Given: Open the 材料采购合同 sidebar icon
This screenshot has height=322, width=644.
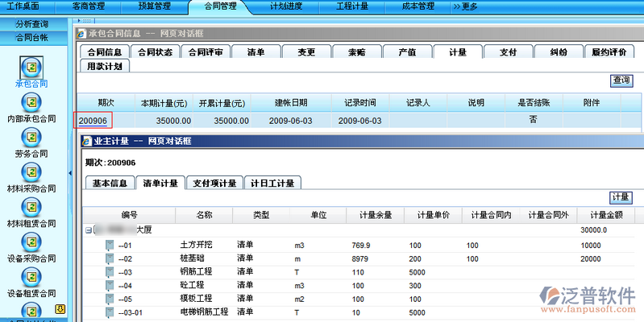Looking at the screenshot, I should coord(31,171).
